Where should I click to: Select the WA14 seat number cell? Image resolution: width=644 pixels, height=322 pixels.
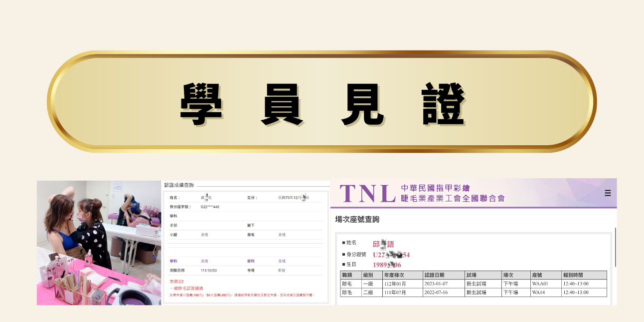(539, 292)
